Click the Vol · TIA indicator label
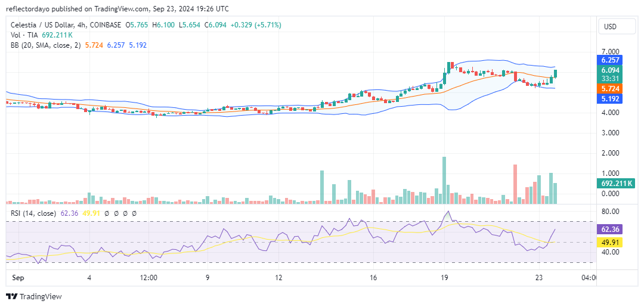 pos(24,35)
